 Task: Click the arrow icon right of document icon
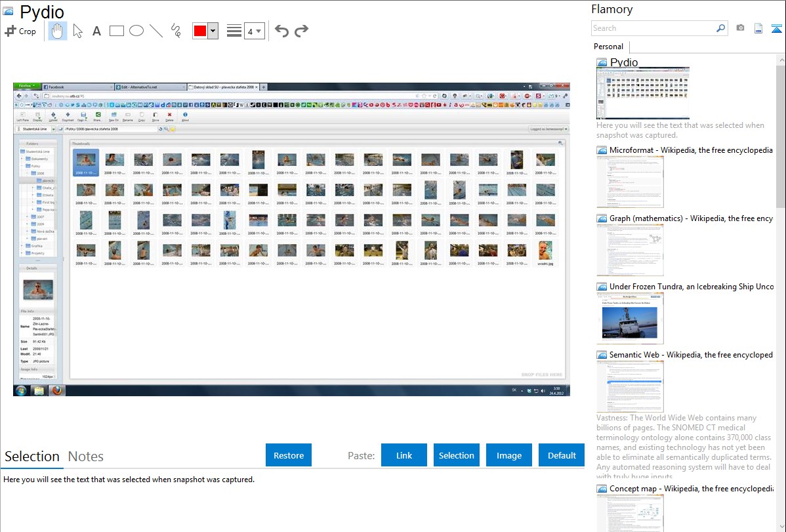776,28
